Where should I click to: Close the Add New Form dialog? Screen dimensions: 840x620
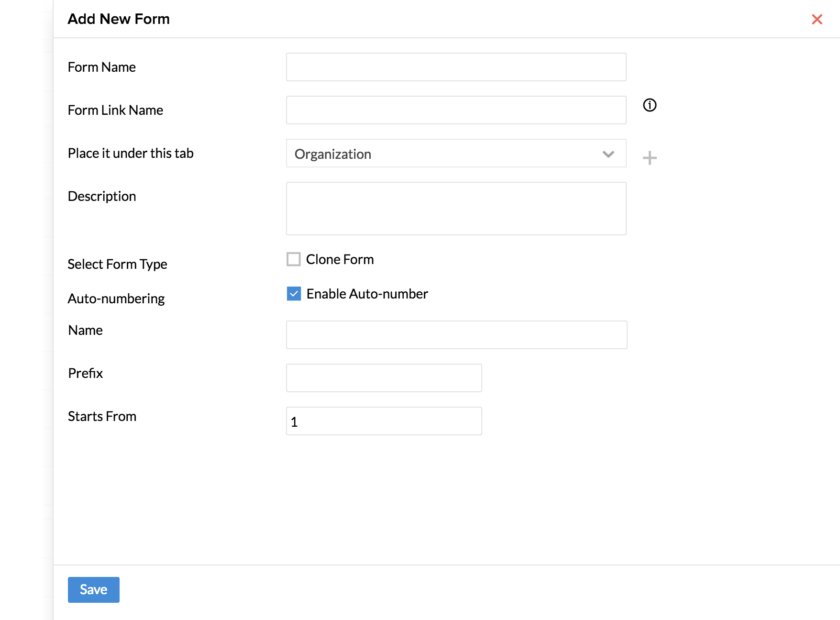tap(817, 19)
